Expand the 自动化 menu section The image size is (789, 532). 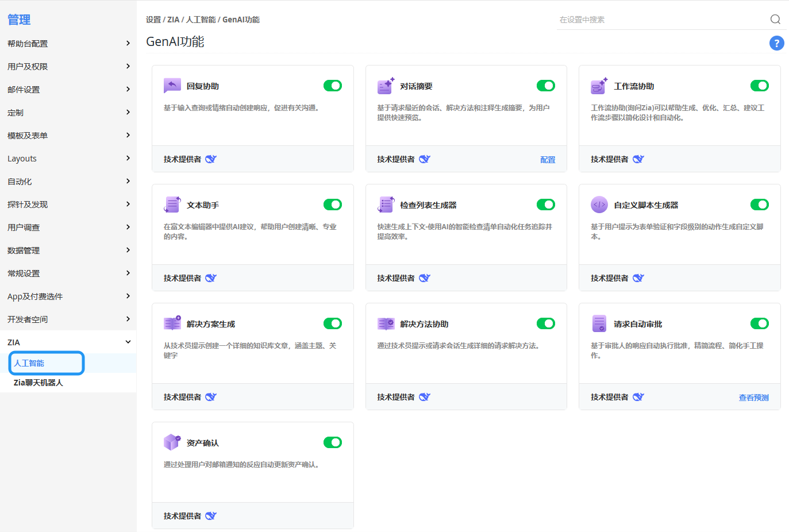[x=68, y=182]
